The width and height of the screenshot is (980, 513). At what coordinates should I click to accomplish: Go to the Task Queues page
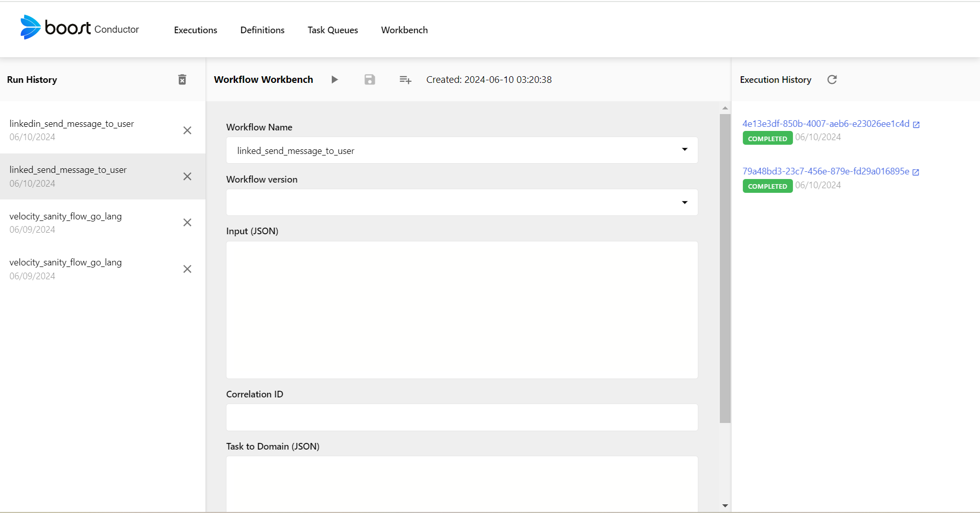point(333,30)
